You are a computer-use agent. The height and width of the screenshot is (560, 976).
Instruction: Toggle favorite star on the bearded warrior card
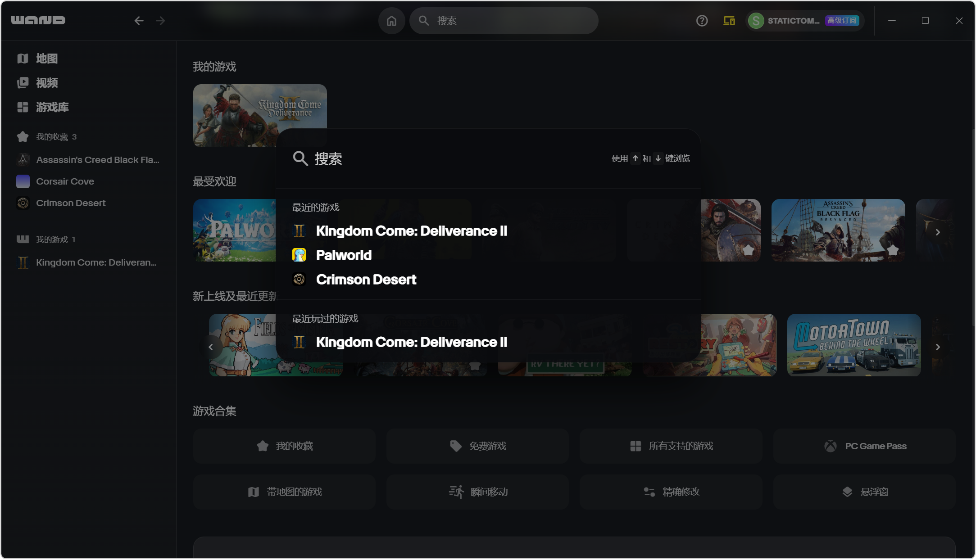click(x=748, y=250)
